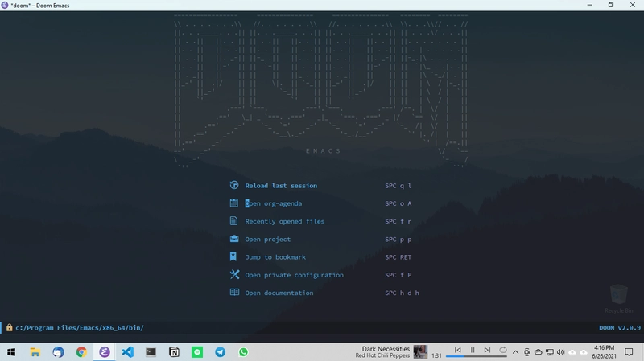The image size is (644, 361).
Task: Click the Reload last session icon
Action: click(234, 185)
